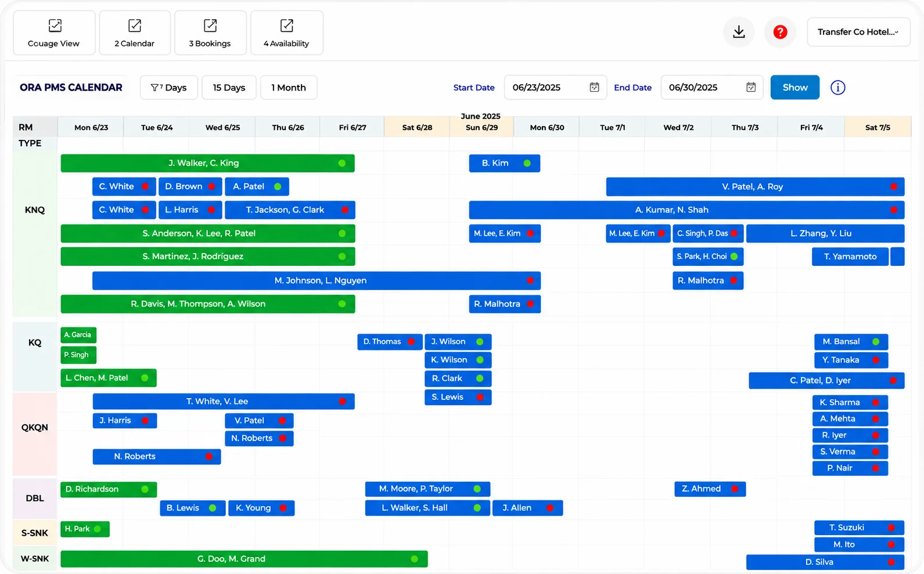Click the Start Date field 06/23/2025
The image size is (924, 574).
pyautogui.click(x=555, y=88)
